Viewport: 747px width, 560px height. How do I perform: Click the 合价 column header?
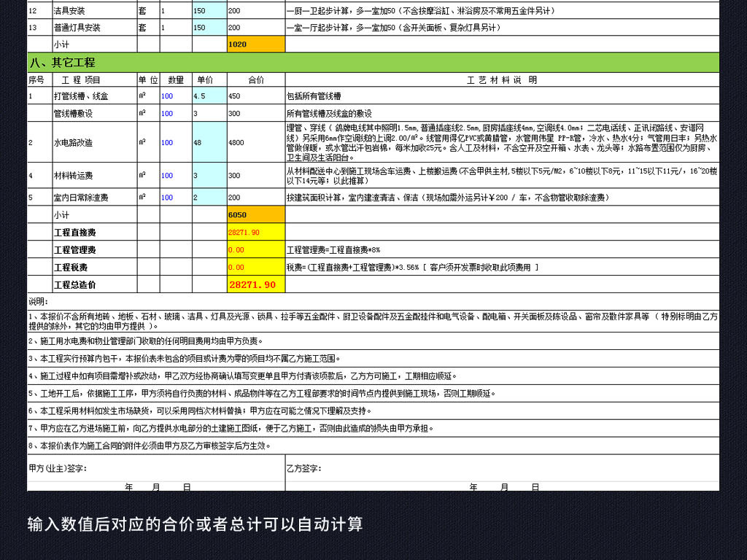coord(256,80)
